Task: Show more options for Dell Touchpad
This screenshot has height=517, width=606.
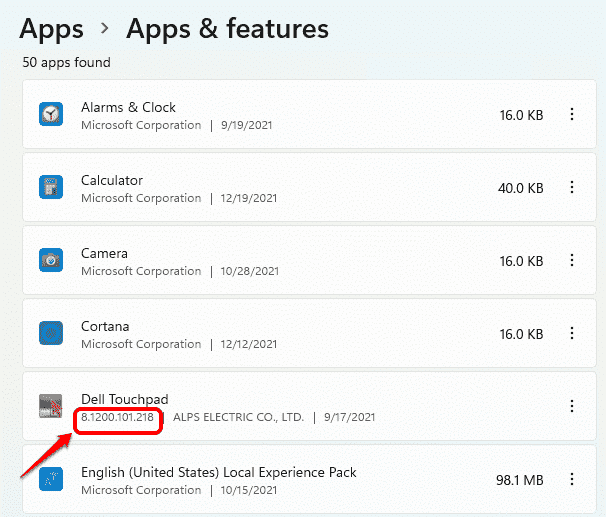Action: click(572, 406)
